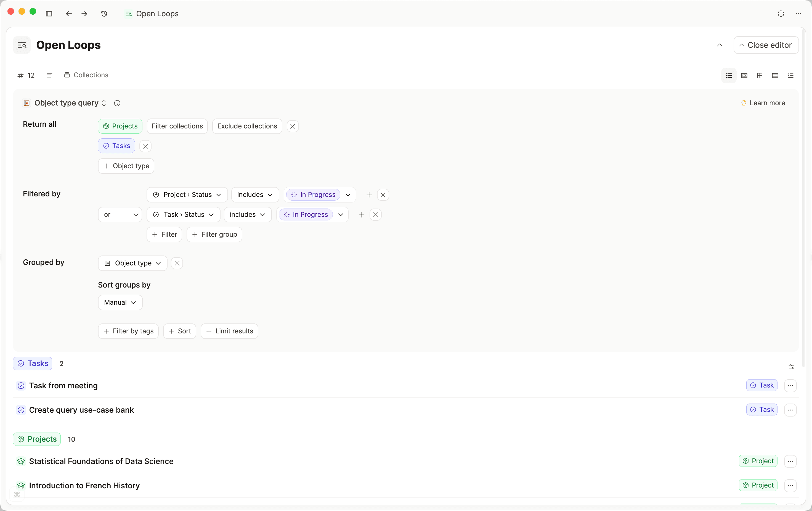
Task: Open the Manual sort groups dropdown
Action: click(120, 302)
